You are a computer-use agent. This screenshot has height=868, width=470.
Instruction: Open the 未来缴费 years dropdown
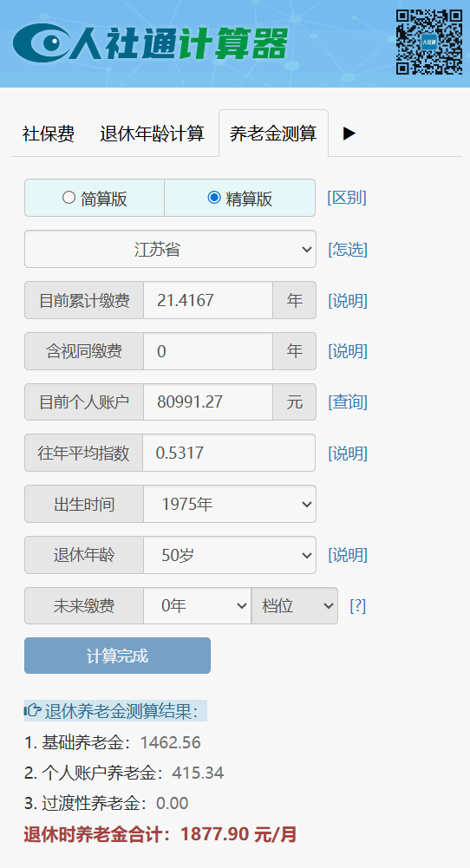[x=197, y=605]
